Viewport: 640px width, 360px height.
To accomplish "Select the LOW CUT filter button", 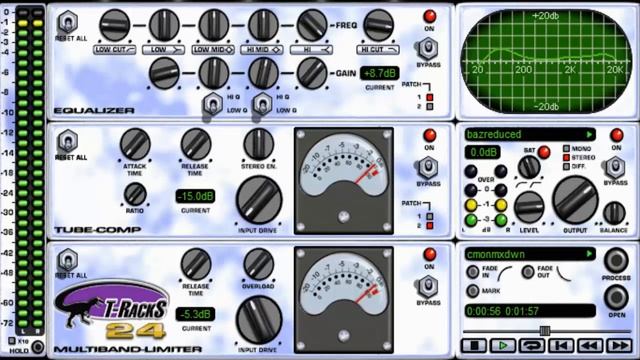I will pyautogui.click(x=115, y=50).
